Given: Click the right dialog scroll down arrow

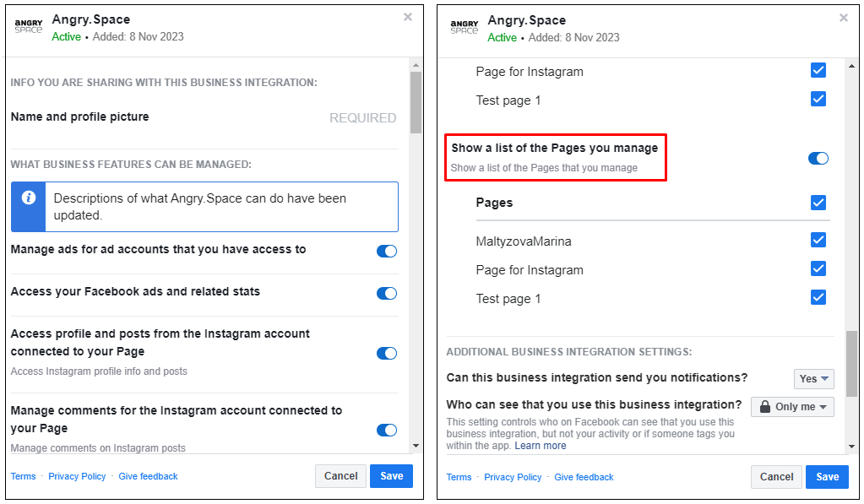Looking at the screenshot, I should 852,447.
